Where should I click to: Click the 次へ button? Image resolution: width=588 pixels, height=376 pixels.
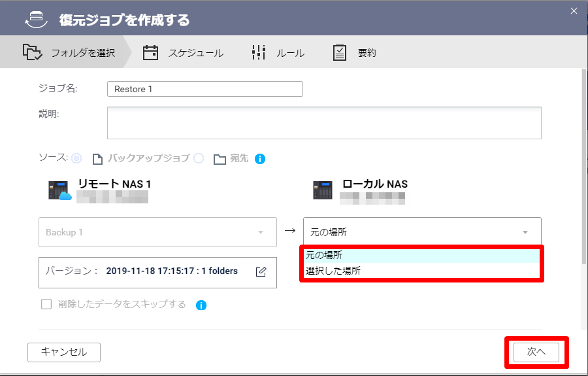pos(536,352)
